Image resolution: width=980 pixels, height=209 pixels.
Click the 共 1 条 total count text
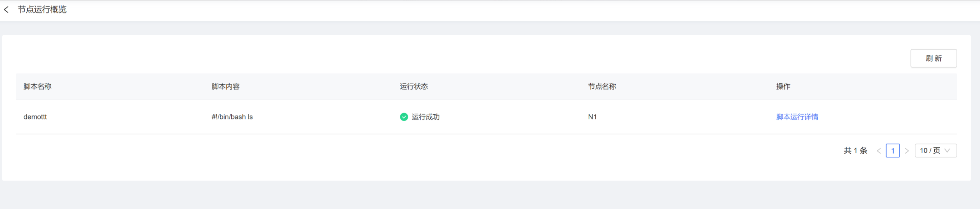point(855,151)
